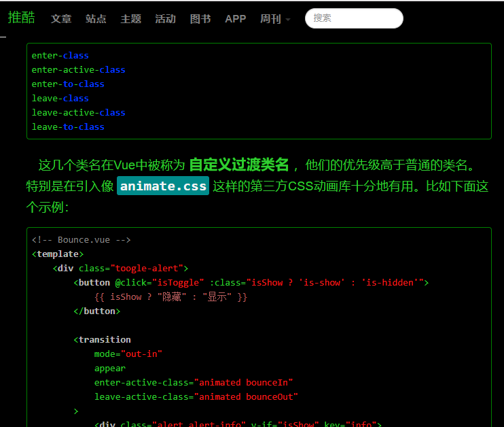This screenshot has height=427, width=504.
Task: Click the leave-active-class line in the first code block
Action: coord(78,113)
